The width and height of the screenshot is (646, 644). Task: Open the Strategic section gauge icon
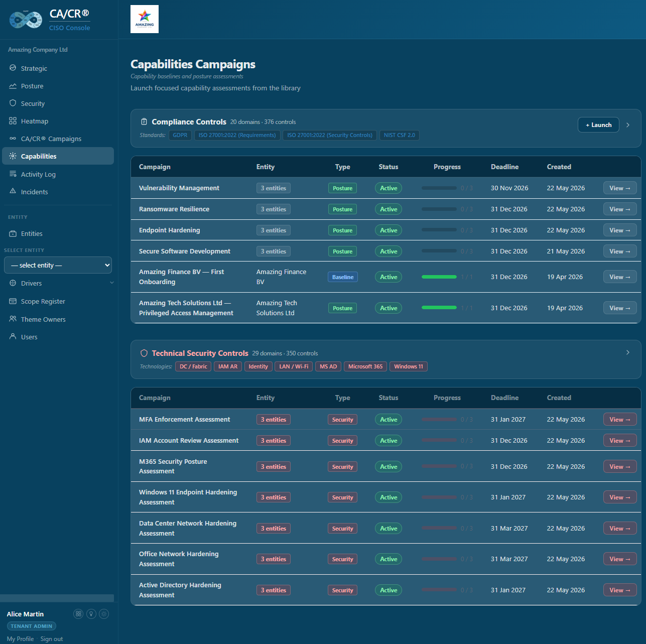point(13,68)
